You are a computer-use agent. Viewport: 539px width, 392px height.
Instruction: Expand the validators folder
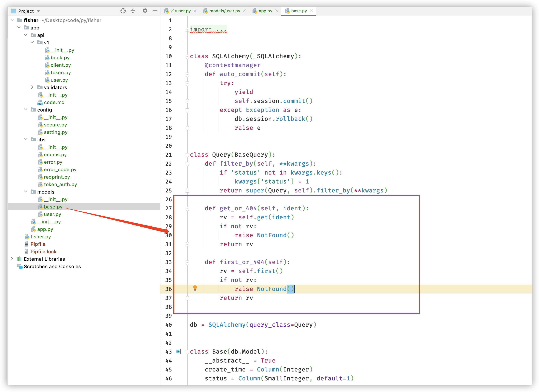[x=32, y=87]
